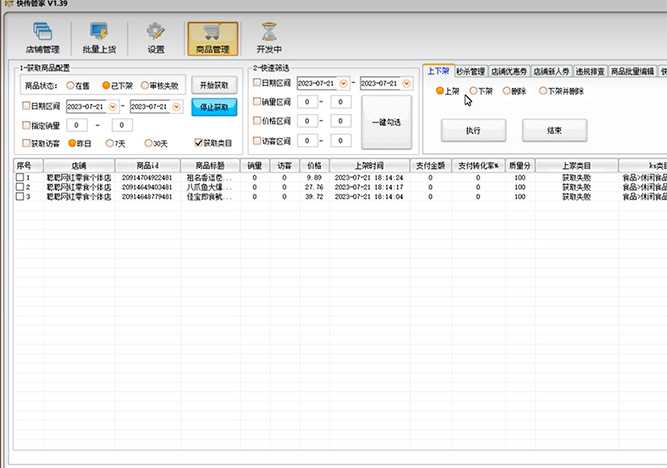667x468 pixels.
Task: Click the listing time 2023-07-21 18:14:04 cell
Action: [369, 197]
